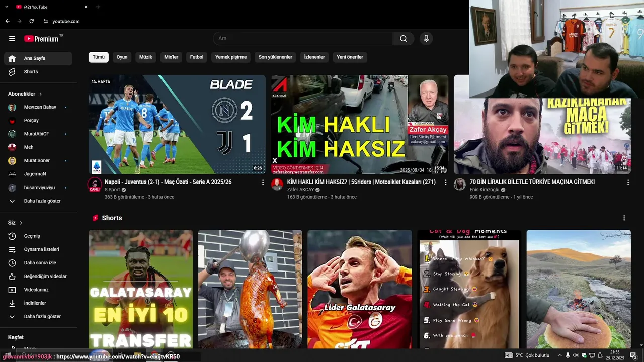Viewport: 644px width, 362px height.
Task: Open JagermaN channel subscription
Action: tap(38, 174)
